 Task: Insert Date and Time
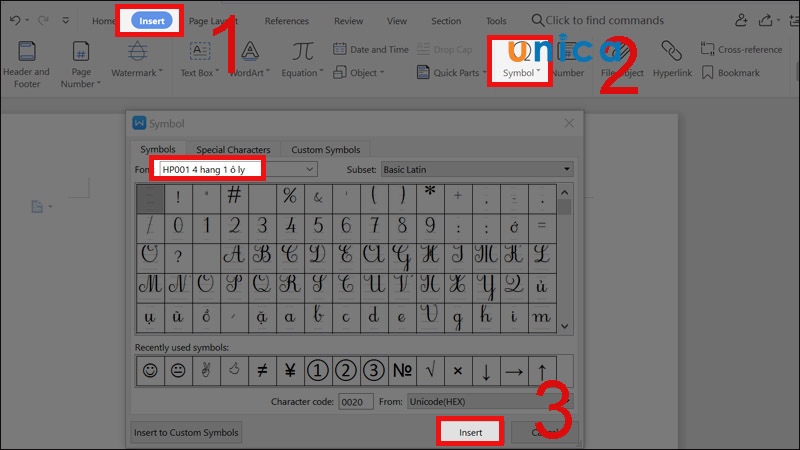371,49
